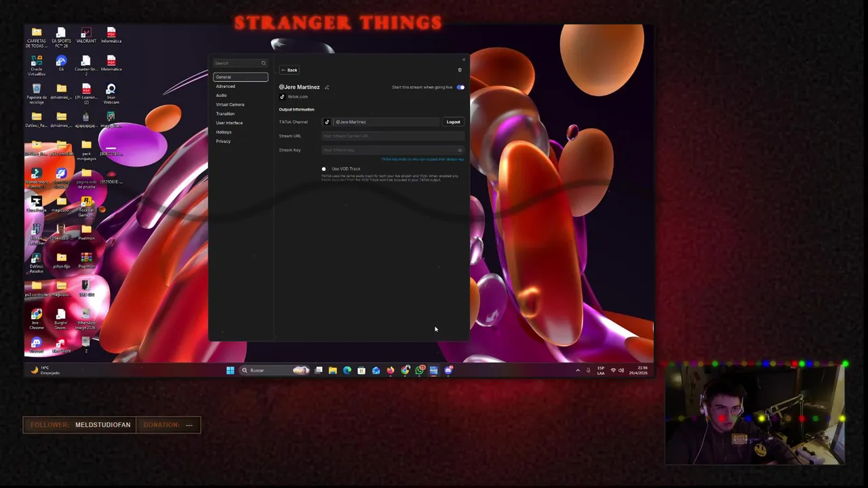Select the EA app desktop shortcut

[x=61, y=64]
